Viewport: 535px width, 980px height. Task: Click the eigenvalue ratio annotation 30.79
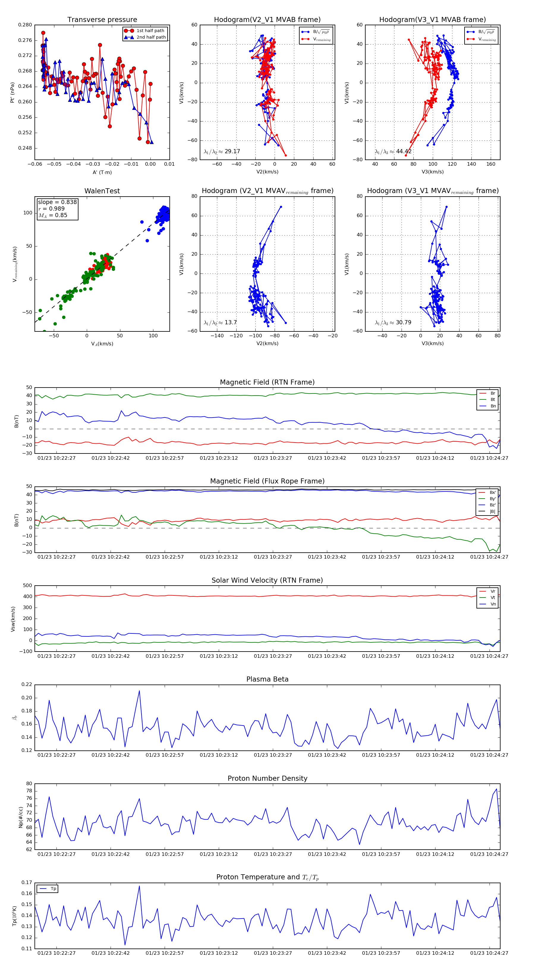coord(393,323)
